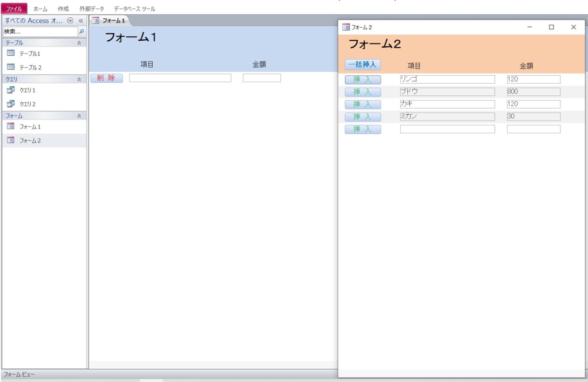Viewport: 588px width, 382px height.
Task: Open the ファイル menu tab
Action: (x=14, y=9)
